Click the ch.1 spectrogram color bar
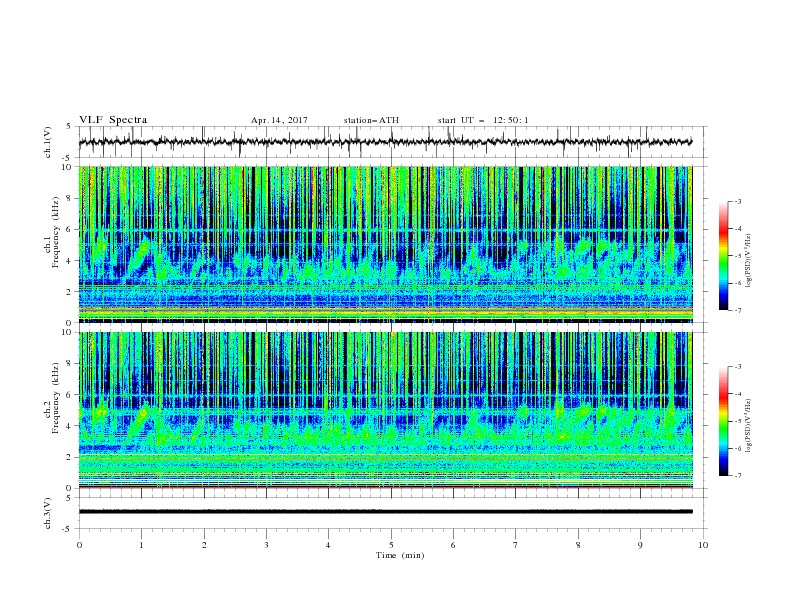The image size is (792, 612). tap(723, 256)
